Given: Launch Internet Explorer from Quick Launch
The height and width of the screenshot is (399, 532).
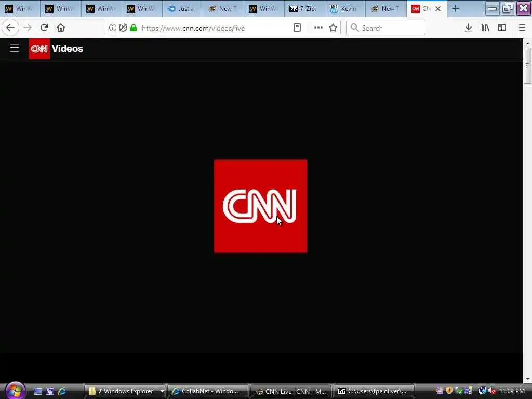Looking at the screenshot, I should coord(62,391).
